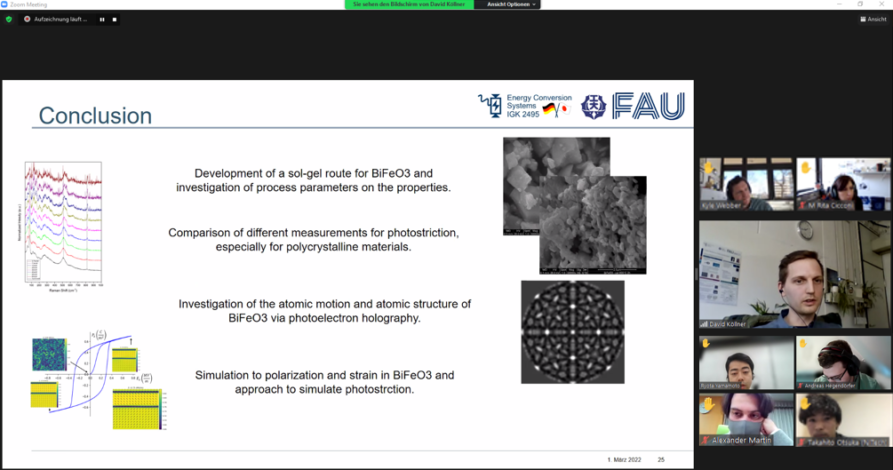
Task: Select Andreas Hegendörfer's video thumbnail
Action: 843,362
